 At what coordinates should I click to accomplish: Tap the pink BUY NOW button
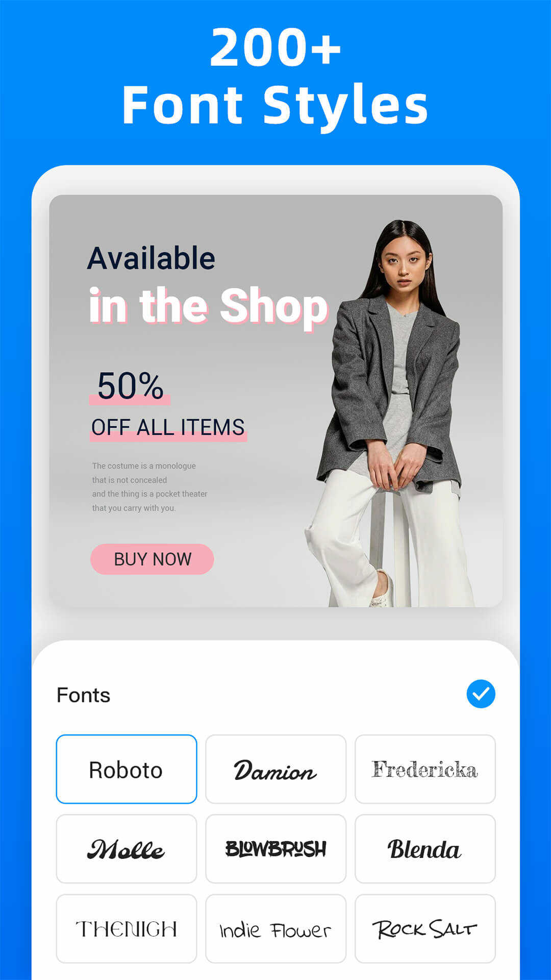[152, 559]
